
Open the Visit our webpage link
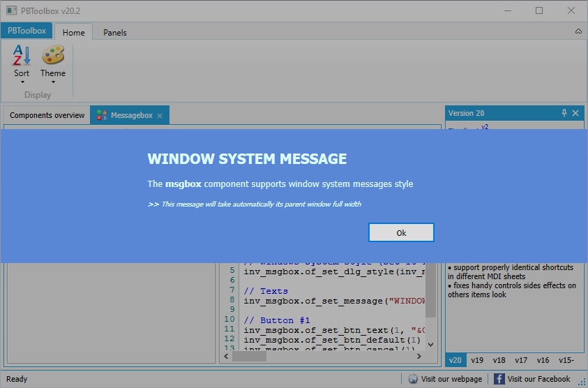(x=451, y=379)
